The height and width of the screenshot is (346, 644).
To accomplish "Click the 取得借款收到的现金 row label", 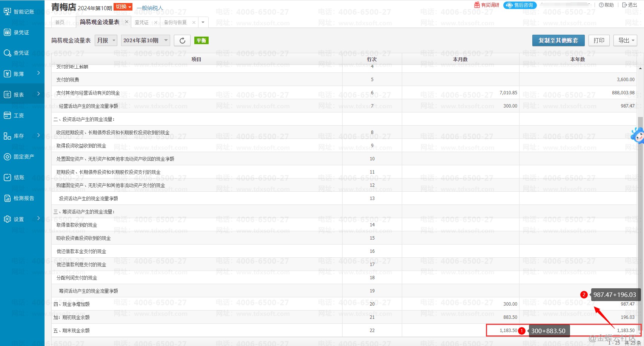I will point(77,225).
